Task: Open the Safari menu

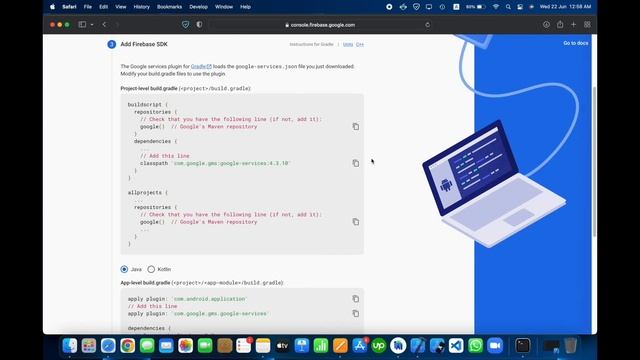Action: pos(69,7)
